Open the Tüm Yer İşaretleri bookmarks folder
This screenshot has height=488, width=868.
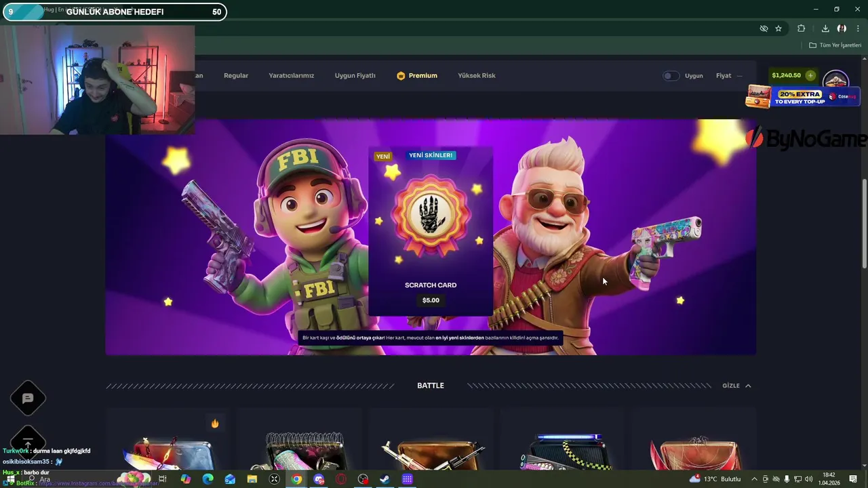tap(835, 45)
